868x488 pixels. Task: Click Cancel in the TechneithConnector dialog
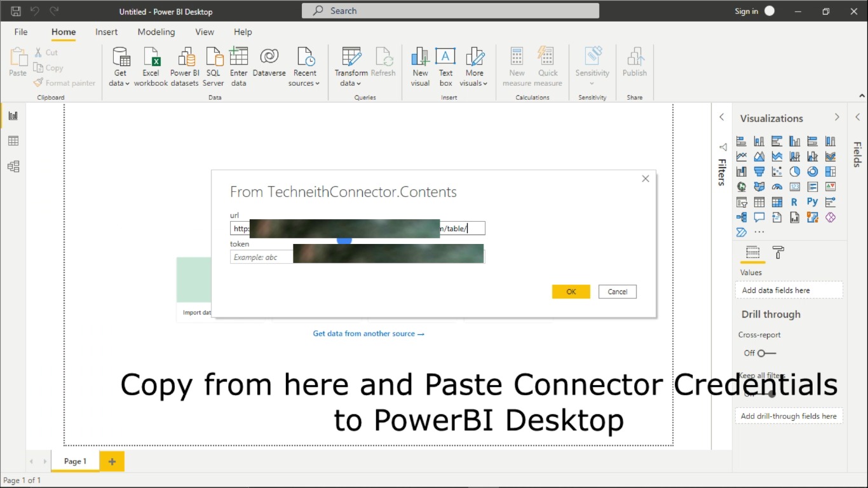[618, 292]
